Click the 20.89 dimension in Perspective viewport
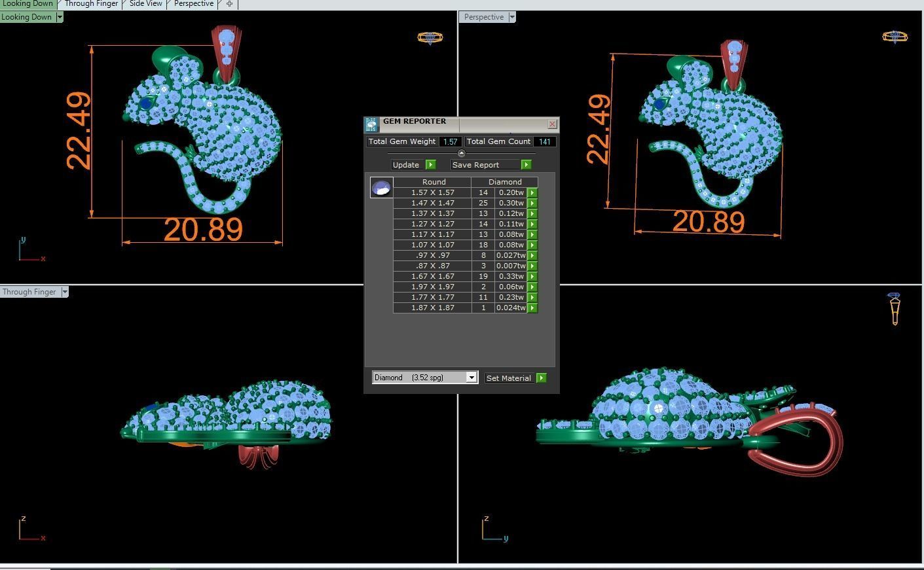 coord(709,223)
